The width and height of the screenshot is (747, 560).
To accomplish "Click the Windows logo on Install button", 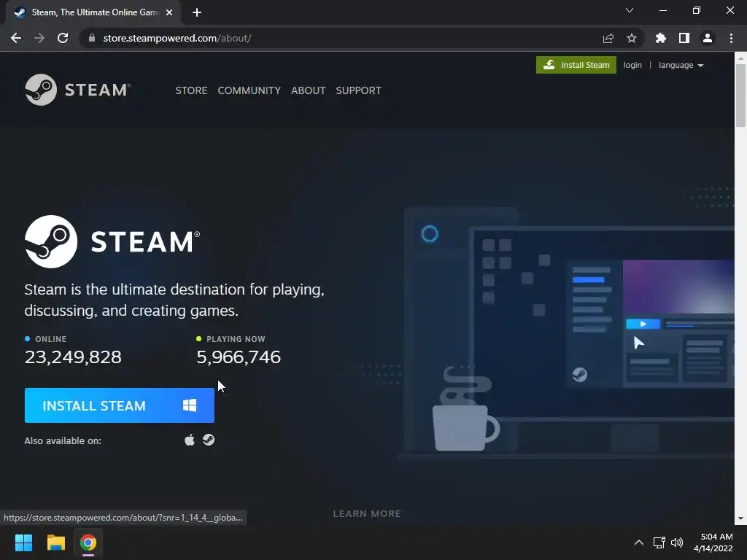I will pyautogui.click(x=190, y=405).
